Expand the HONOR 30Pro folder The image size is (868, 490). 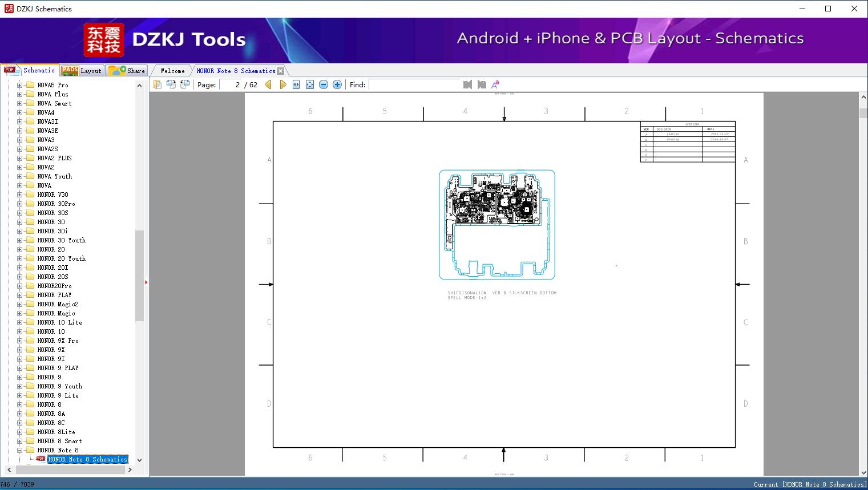[19, 204]
